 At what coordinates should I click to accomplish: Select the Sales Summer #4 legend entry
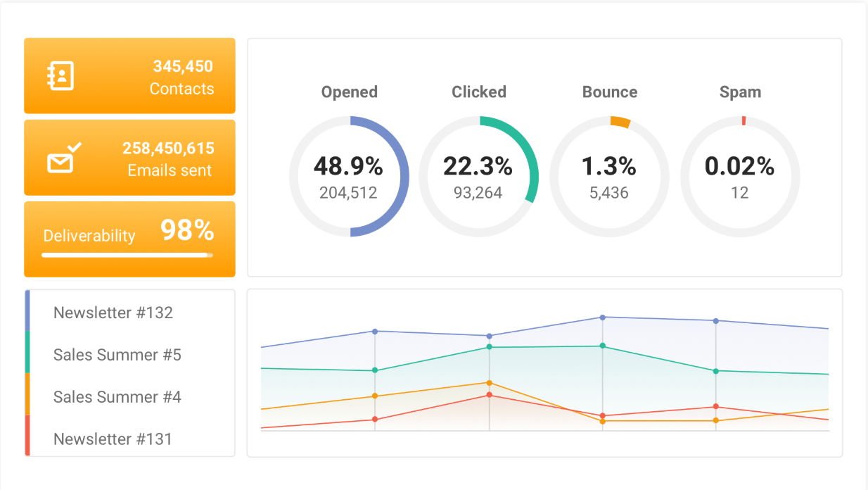pyautogui.click(x=117, y=397)
